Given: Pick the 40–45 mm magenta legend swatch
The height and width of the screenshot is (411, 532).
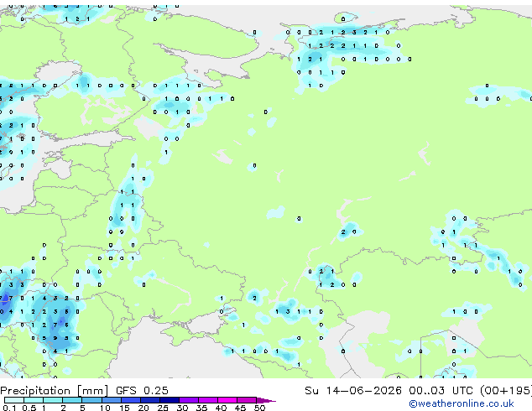Looking at the screenshot, I should click(227, 400).
